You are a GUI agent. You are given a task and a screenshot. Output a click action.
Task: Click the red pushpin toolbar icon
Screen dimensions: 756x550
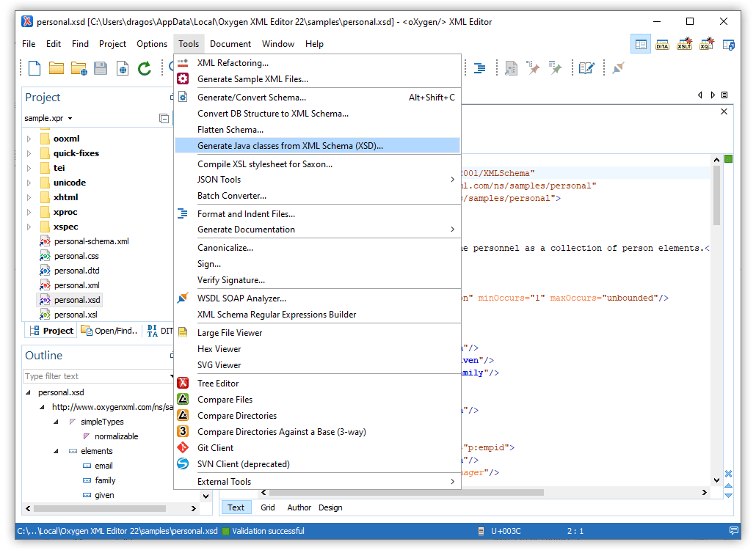point(533,68)
